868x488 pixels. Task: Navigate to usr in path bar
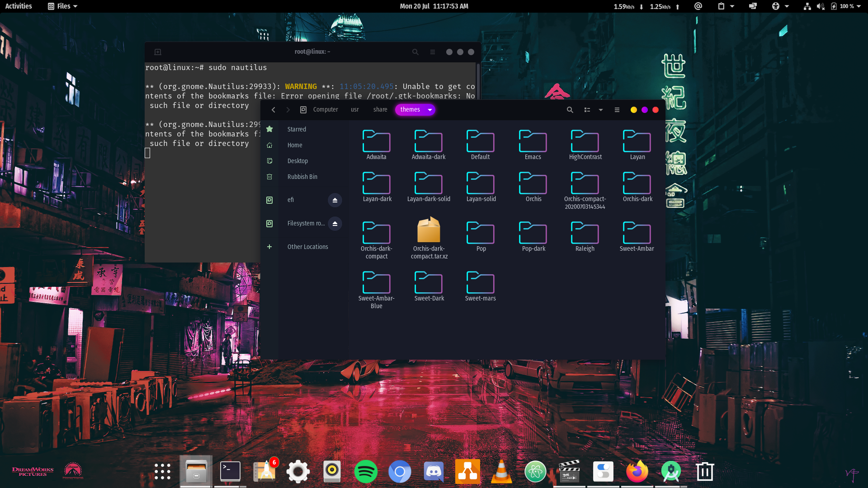tap(354, 110)
